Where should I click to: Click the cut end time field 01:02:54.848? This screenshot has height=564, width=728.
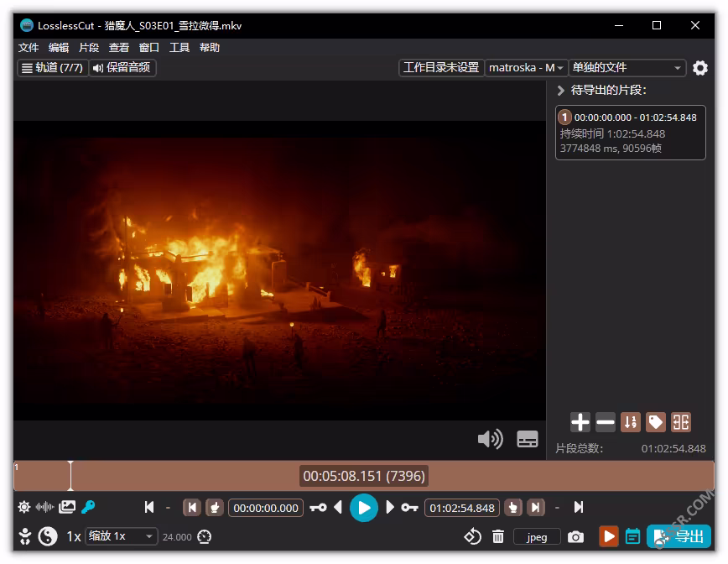click(x=462, y=508)
